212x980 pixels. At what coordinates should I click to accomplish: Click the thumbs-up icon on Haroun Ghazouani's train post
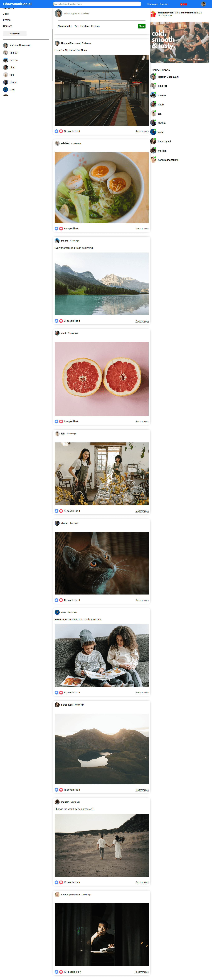pyautogui.click(x=57, y=131)
